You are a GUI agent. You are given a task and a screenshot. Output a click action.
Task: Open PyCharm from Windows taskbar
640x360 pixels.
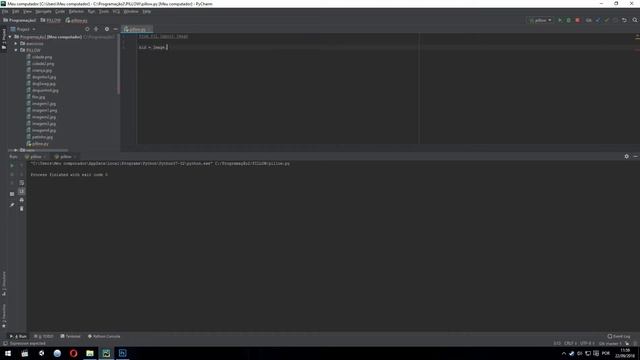(x=106, y=353)
